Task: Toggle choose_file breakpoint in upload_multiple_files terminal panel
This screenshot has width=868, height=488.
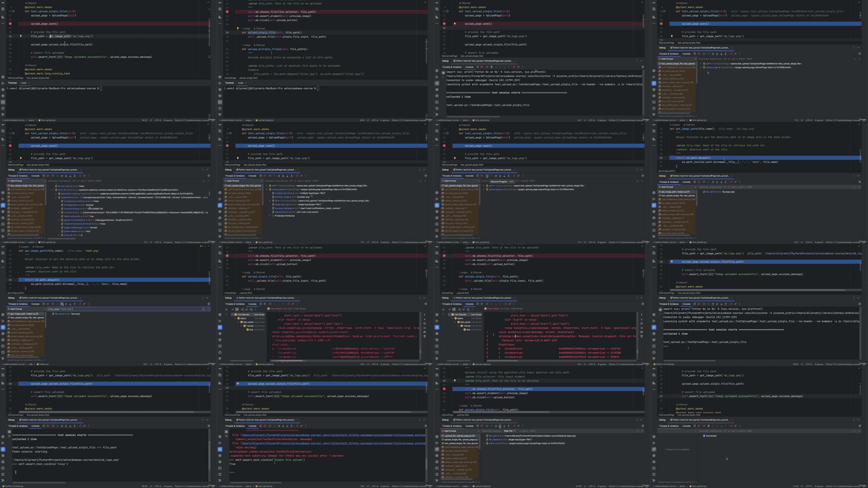Action: coord(227,11)
